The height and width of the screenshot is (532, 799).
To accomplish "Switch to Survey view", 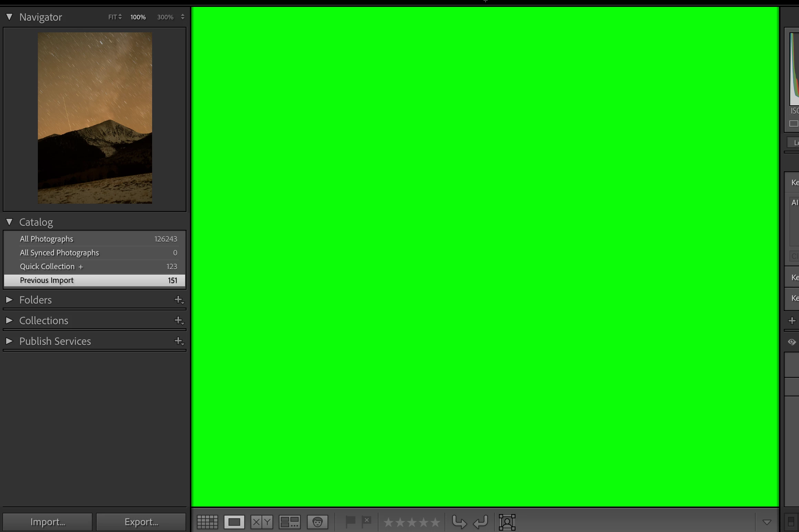I will tap(289, 522).
